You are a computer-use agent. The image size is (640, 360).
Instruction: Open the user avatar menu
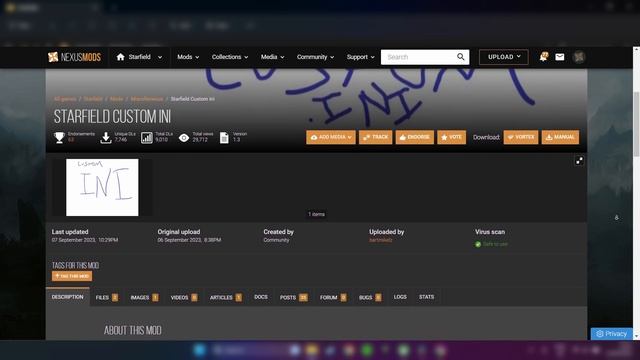pos(579,57)
